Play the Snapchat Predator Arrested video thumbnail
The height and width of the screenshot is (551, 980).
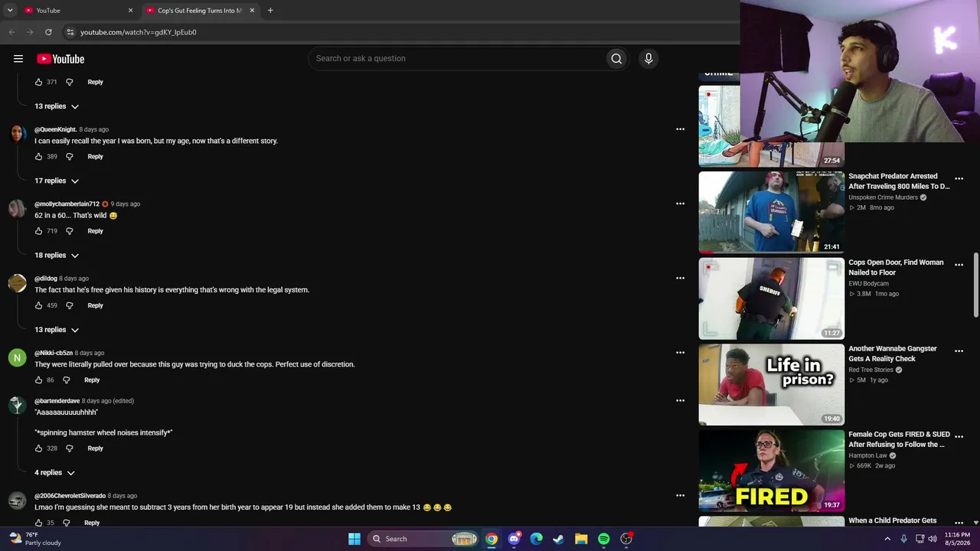tap(772, 212)
